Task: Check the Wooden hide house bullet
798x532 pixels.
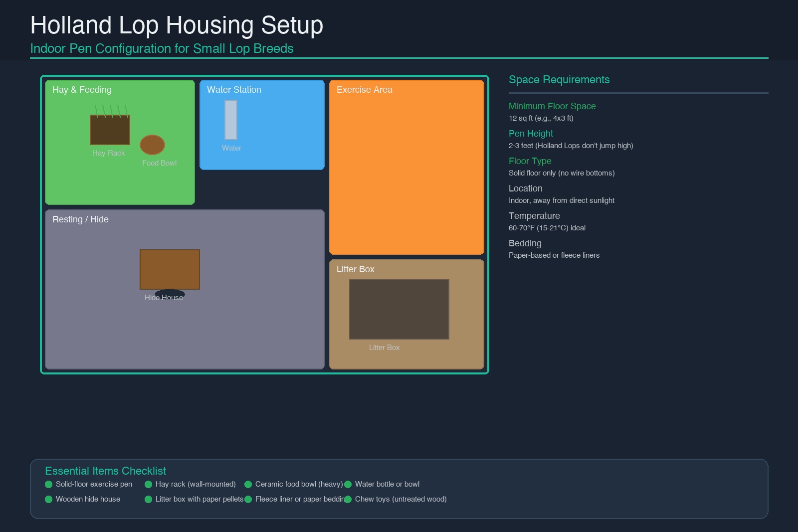Action: [x=48, y=499]
